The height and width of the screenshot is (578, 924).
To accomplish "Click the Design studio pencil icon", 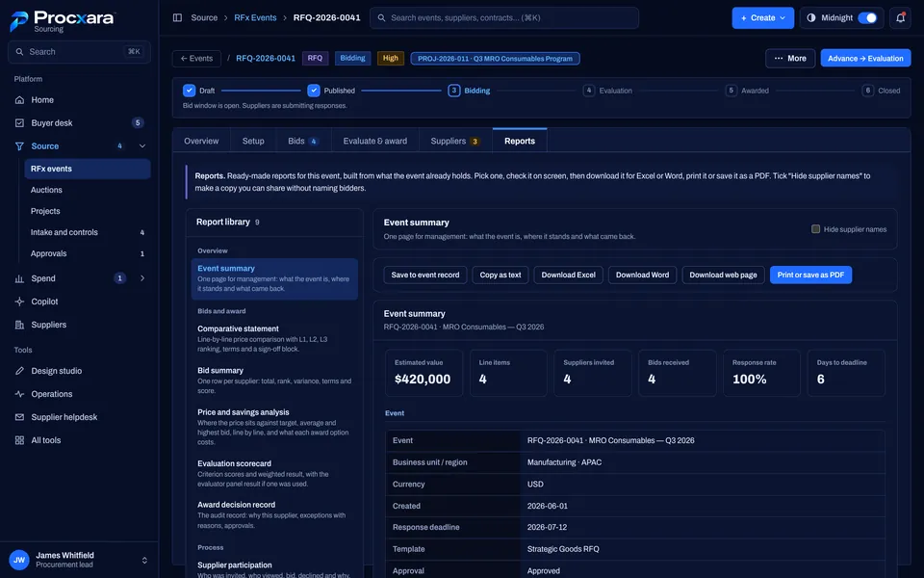I will click(x=19, y=371).
